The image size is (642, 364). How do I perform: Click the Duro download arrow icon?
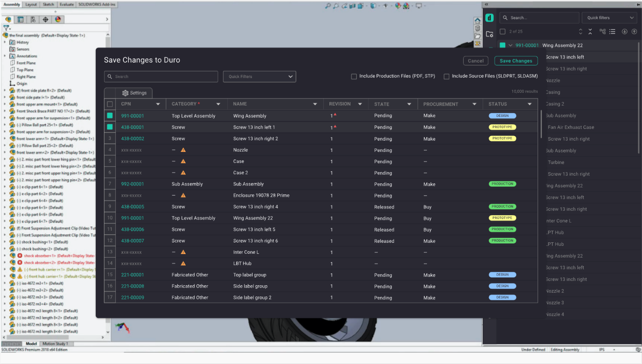coord(625,31)
